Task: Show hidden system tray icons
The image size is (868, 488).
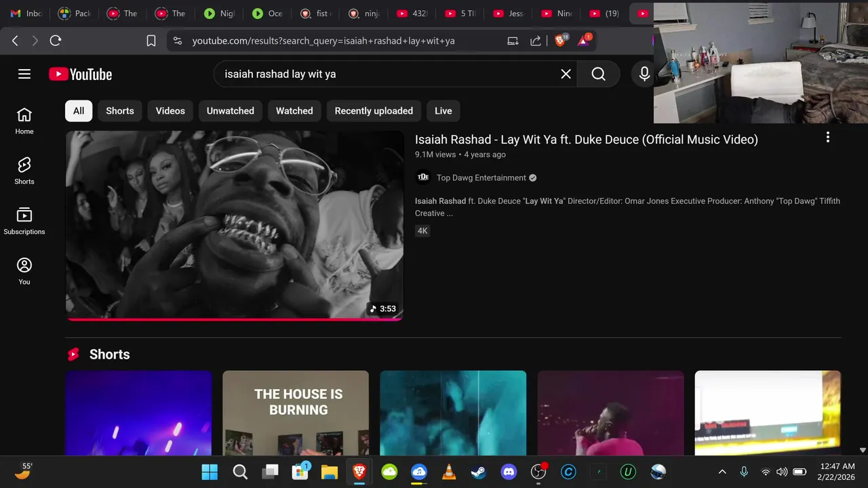Action: 722,472
